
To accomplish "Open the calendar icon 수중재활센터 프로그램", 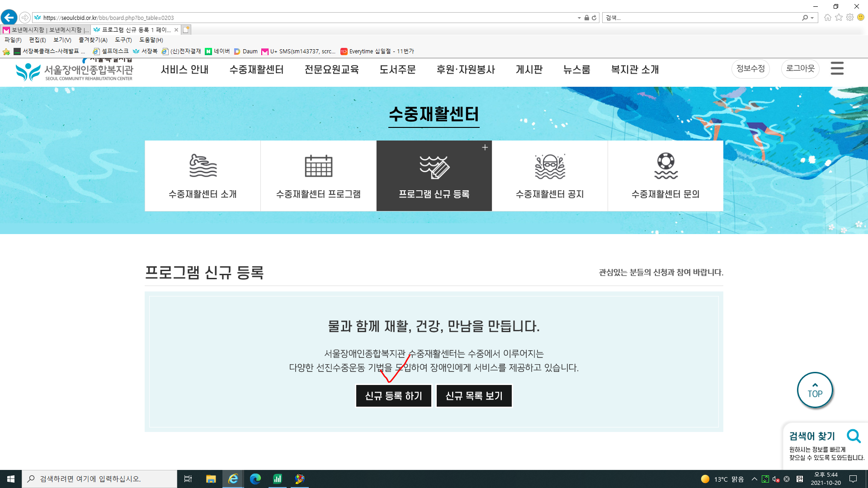I will point(318,166).
